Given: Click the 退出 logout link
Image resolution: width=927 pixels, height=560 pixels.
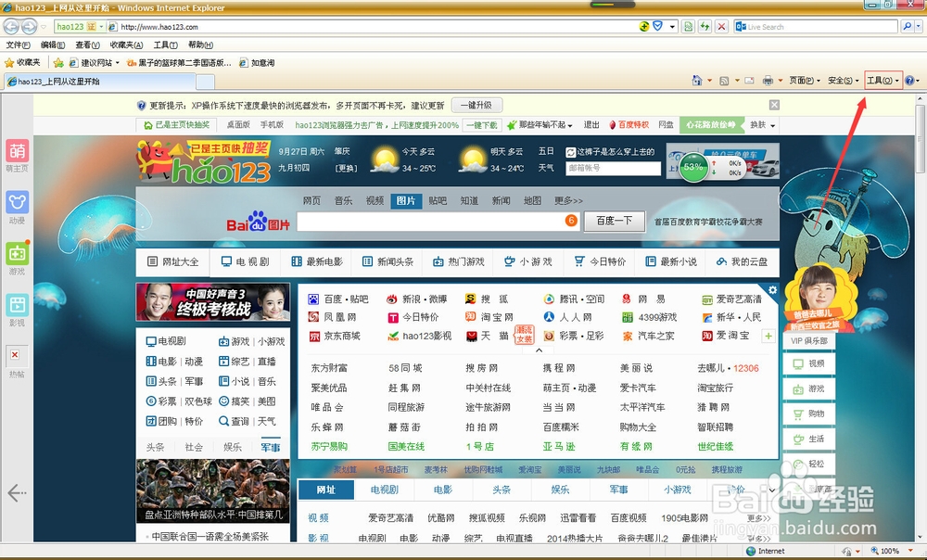Looking at the screenshot, I should (591, 125).
